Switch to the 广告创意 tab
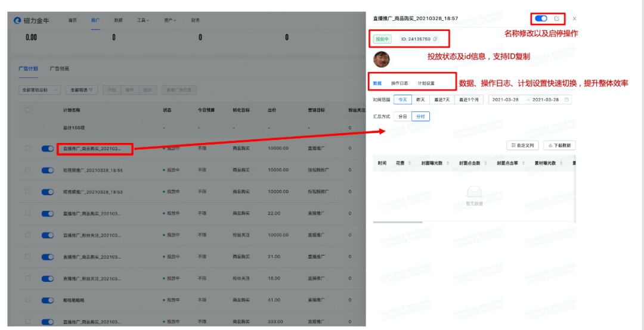Viewport: 644px width, 330px height. pos(60,69)
